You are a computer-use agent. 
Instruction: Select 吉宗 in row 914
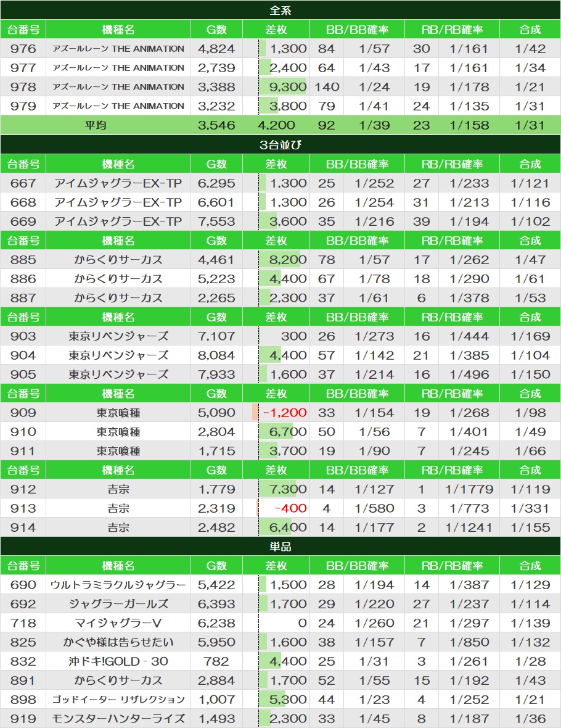tap(118, 527)
